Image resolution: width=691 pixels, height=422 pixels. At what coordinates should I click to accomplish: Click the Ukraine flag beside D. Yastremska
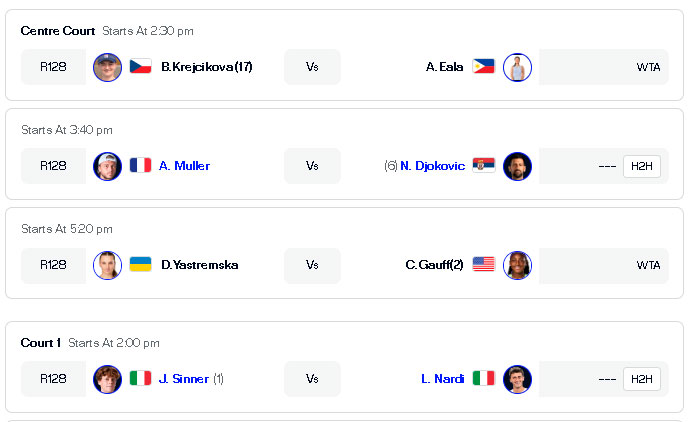click(141, 265)
